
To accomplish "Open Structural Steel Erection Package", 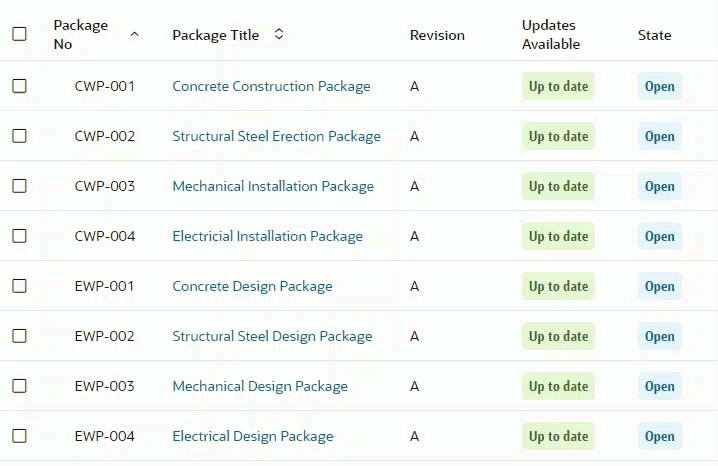I will (x=276, y=136).
